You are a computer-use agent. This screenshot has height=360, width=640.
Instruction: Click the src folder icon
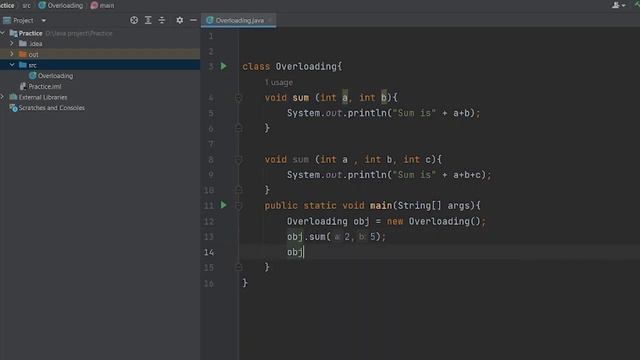pos(23,65)
